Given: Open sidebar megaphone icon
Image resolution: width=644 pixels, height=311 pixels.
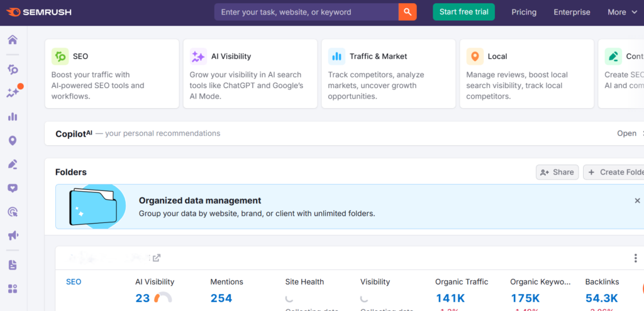Looking at the screenshot, I should tap(13, 236).
